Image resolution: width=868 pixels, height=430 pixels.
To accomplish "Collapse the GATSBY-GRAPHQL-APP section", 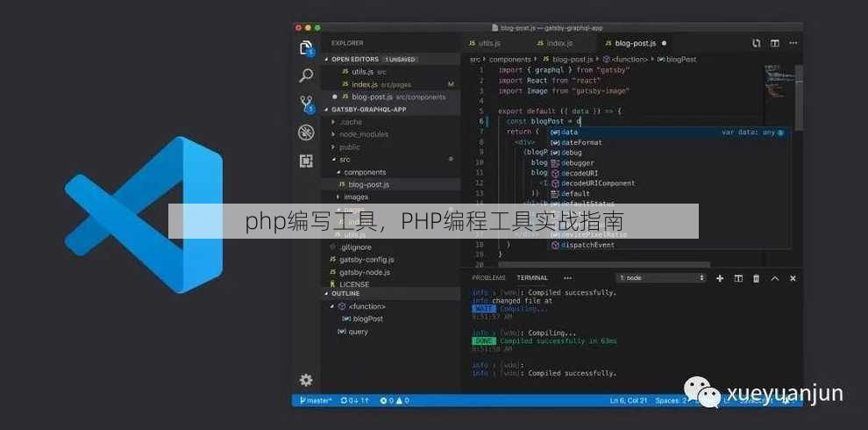I will point(390,110).
